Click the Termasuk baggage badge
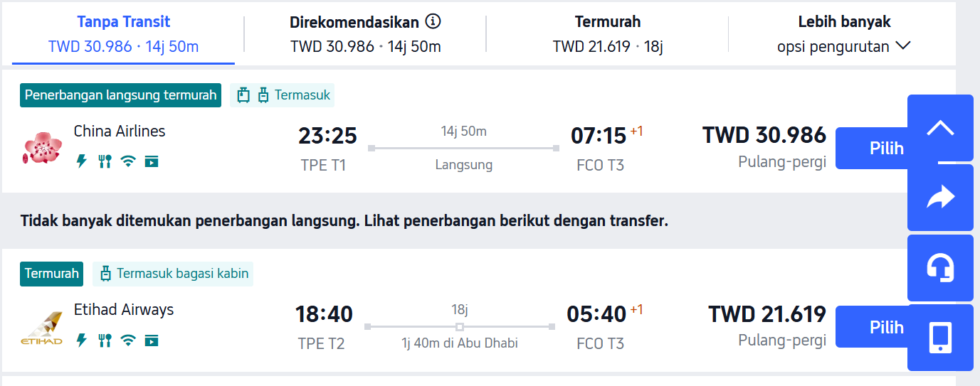Screen dimensions: 980x386 coord(283,95)
